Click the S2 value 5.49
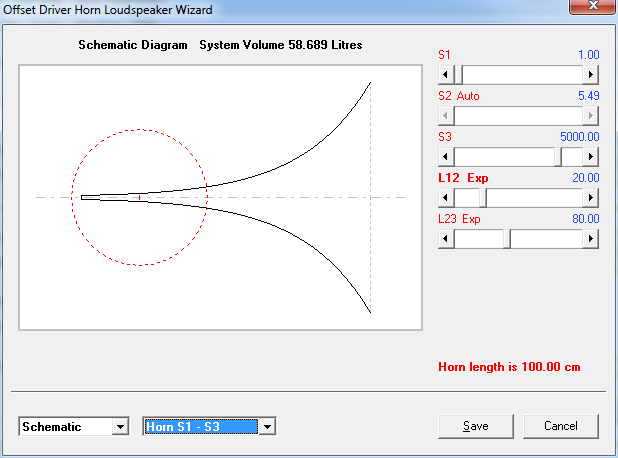This screenshot has height=458, width=618. (588, 96)
